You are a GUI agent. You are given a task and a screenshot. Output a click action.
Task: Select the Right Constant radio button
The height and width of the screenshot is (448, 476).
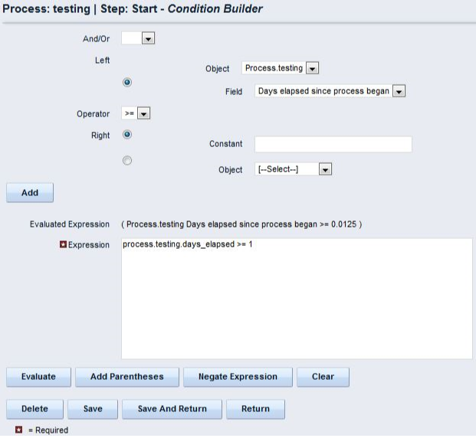click(127, 135)
